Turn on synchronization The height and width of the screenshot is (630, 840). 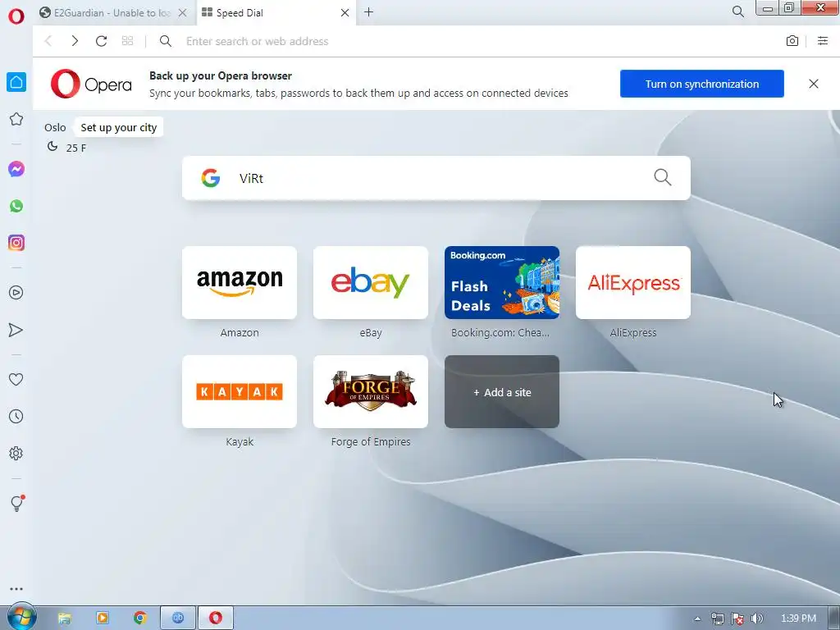click(x=702, y=84)
